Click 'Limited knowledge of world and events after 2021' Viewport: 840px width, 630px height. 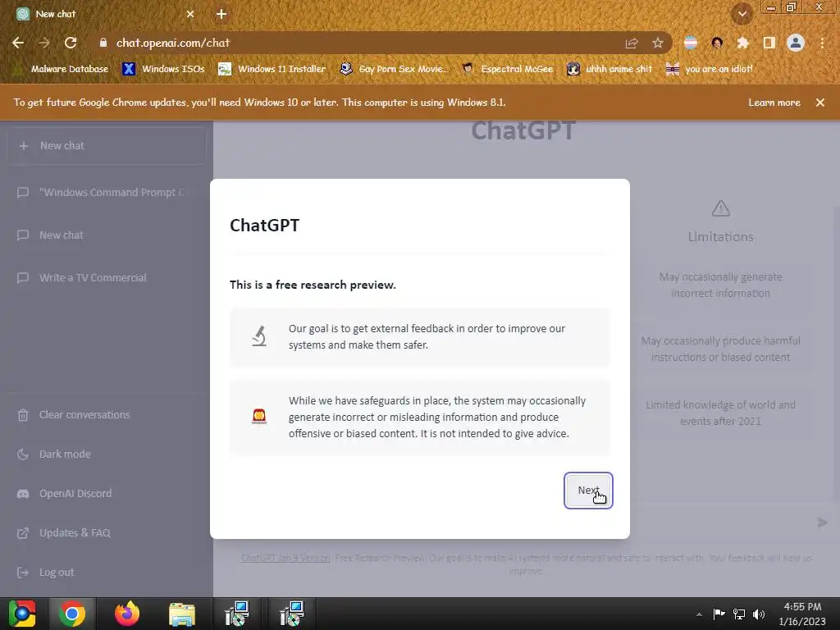pos(720,413)
